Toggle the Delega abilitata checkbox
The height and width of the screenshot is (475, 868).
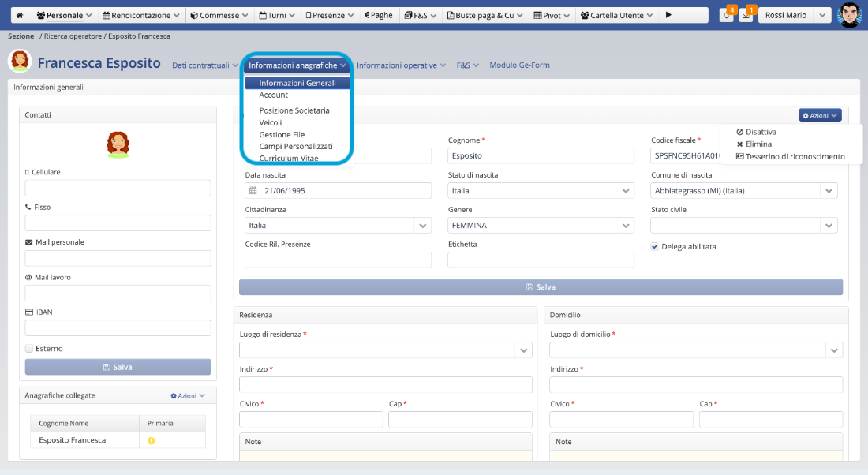655,246
